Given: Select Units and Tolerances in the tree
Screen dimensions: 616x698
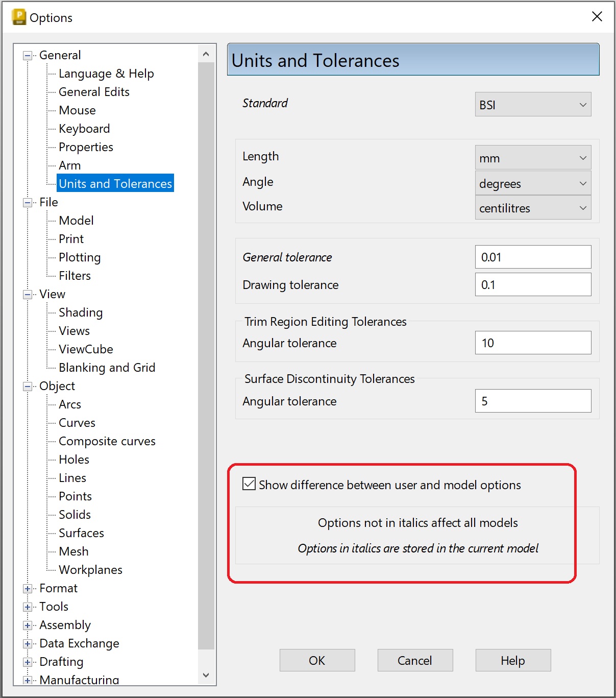Looking at the screenshot, I should 115,183.
